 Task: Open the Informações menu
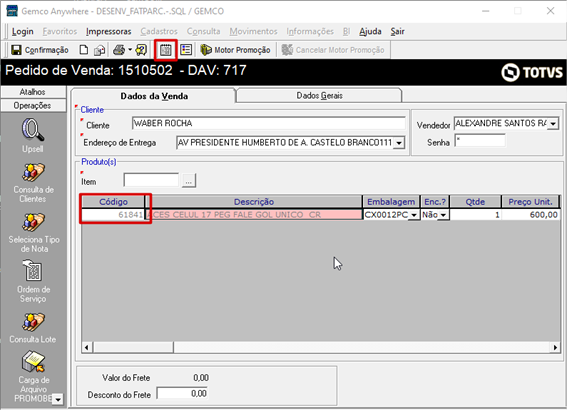click(x=310, y=31)
